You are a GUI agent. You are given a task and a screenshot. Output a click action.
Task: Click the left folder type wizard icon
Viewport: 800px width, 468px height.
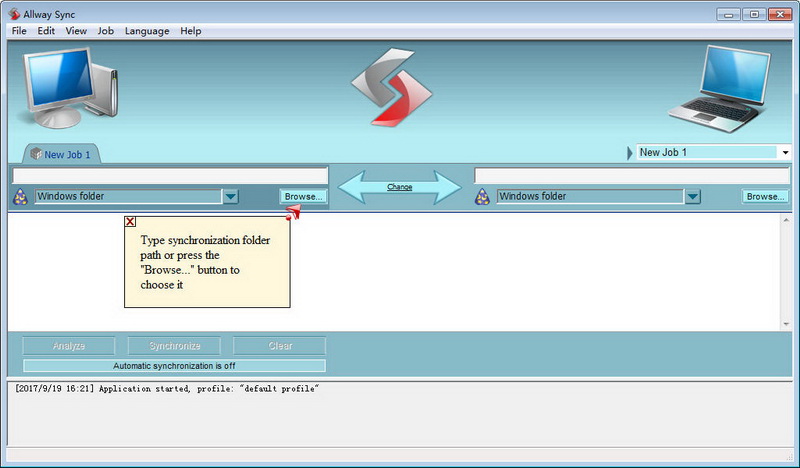20,196
